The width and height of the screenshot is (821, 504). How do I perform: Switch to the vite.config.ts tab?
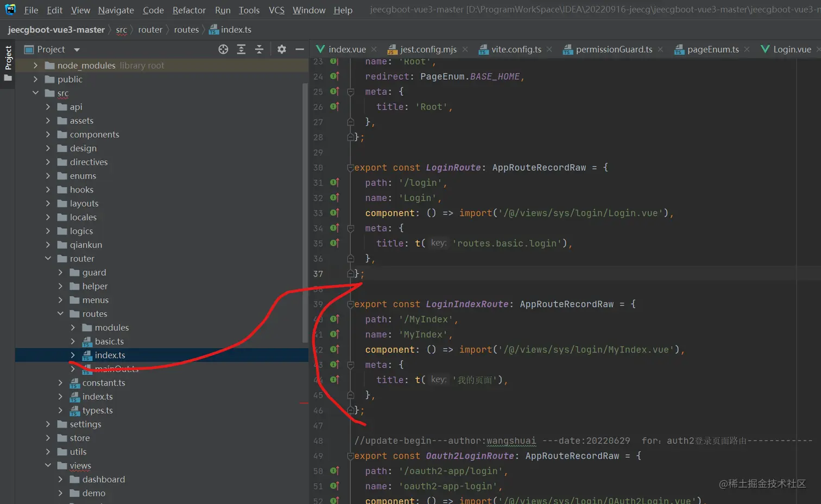(516, 49)
